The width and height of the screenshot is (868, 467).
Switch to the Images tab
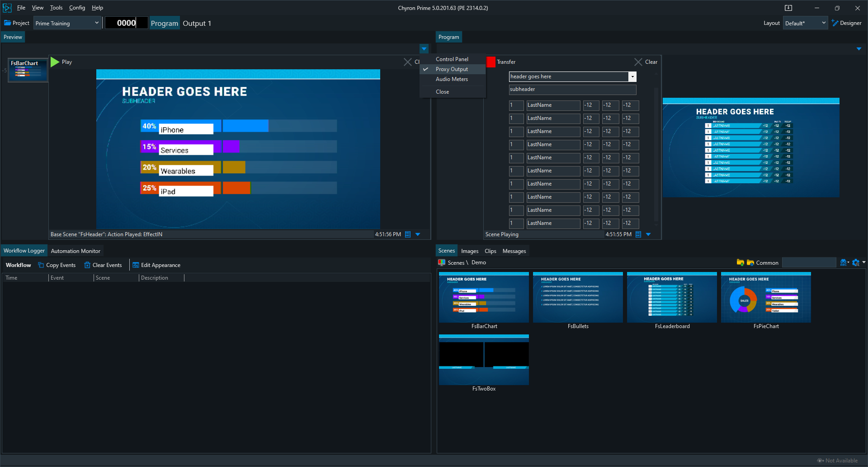[x=469, y=251]
